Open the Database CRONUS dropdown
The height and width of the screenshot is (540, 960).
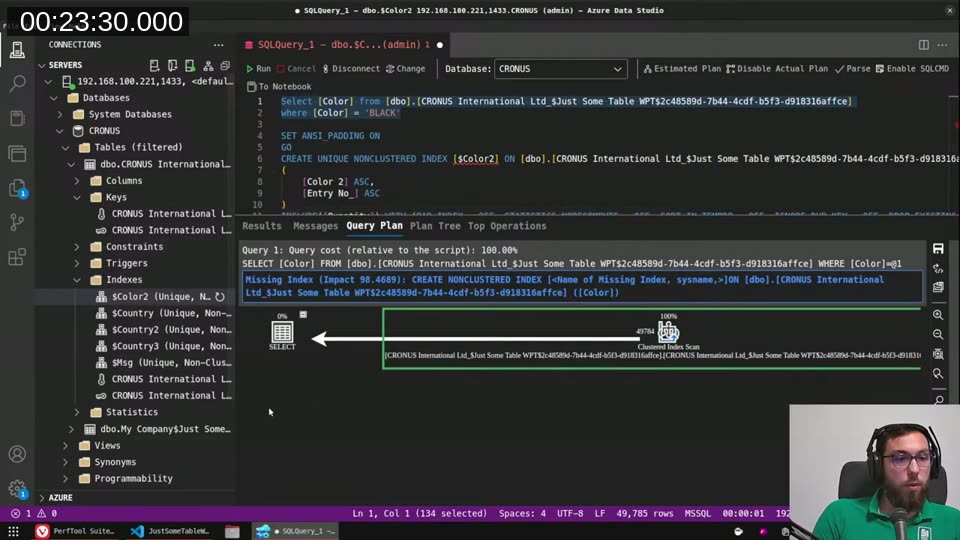coord(560,69)
